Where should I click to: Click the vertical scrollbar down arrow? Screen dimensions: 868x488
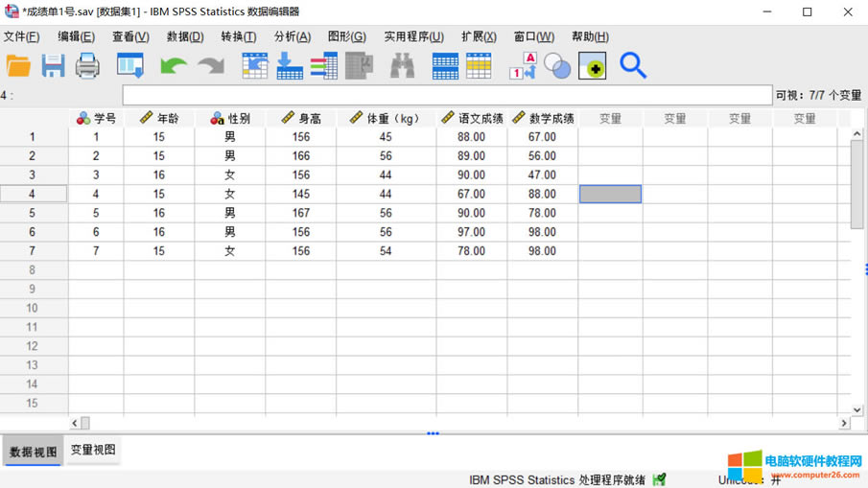pyautogui.click(x=856, y=409)
